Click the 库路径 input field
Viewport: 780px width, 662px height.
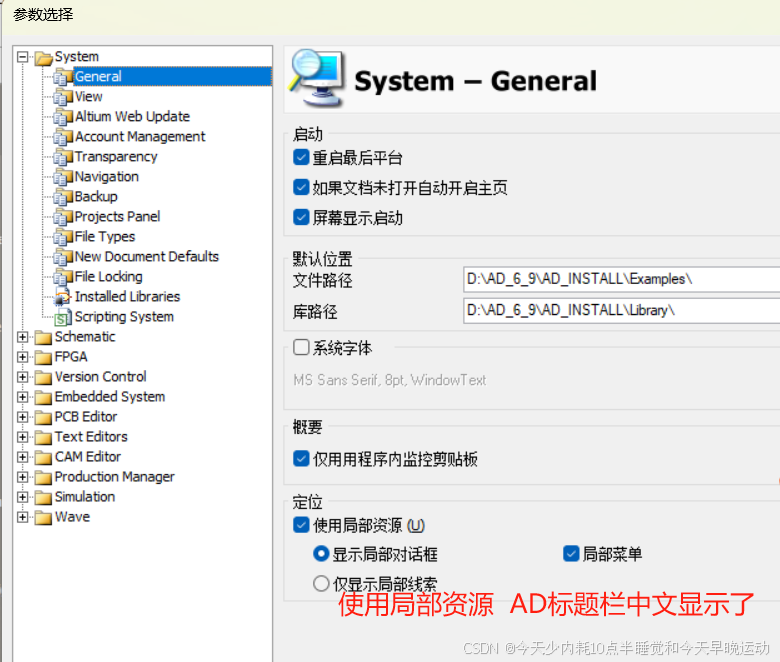coord(621,310)
